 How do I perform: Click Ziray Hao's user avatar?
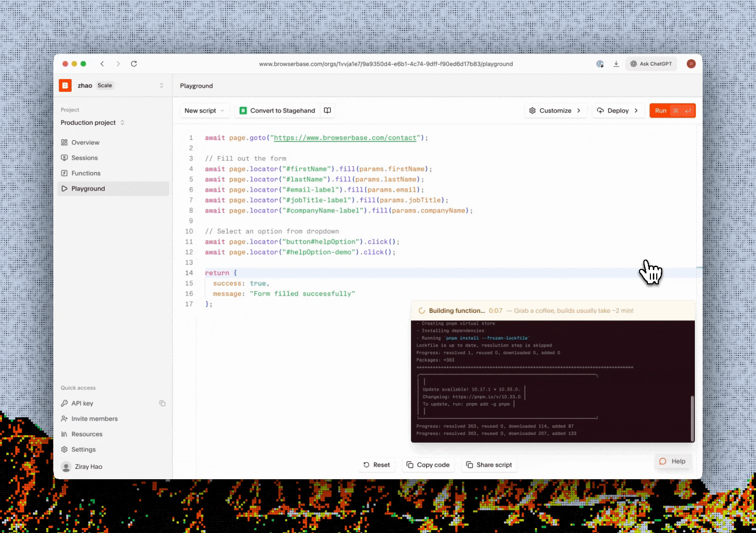pos(66,466)
